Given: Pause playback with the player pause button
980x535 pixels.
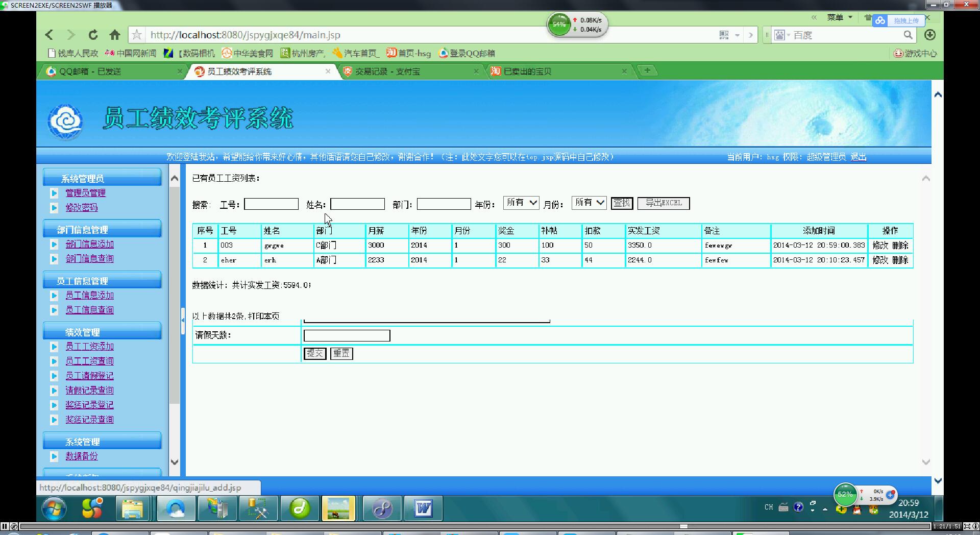Looking at the screenshot, I should pos(5,526).
